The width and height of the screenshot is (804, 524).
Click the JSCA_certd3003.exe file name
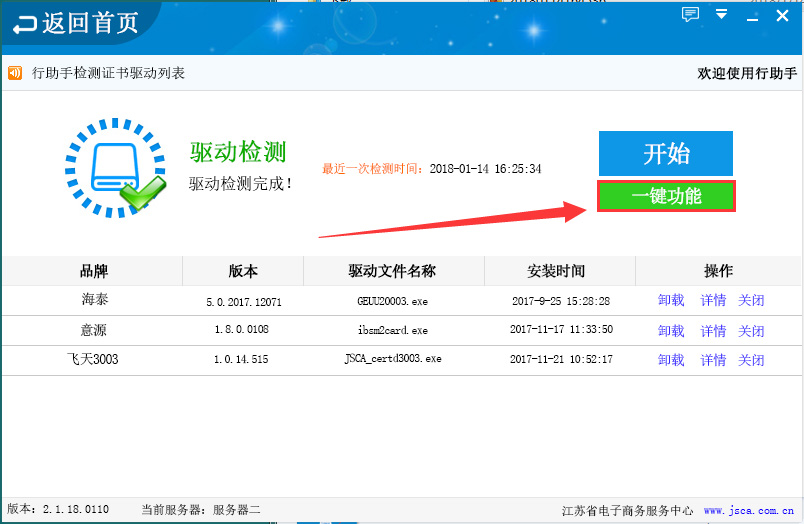(x=393, y=359)
